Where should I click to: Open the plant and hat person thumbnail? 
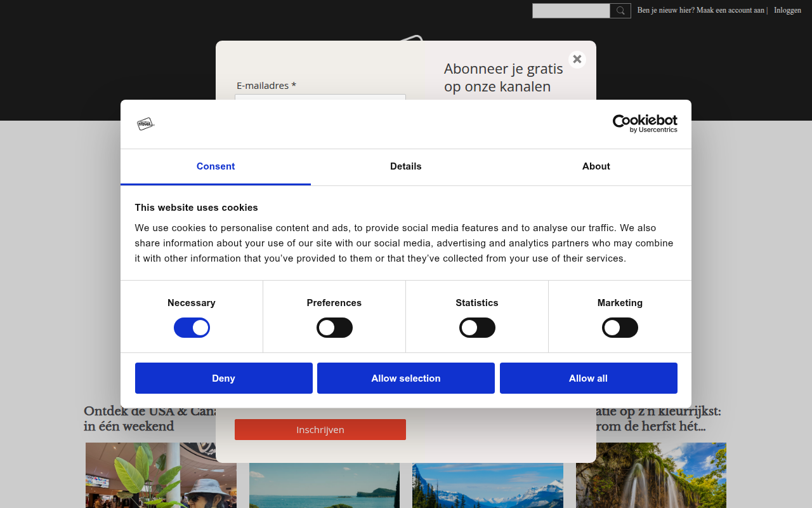coord(161,475)
